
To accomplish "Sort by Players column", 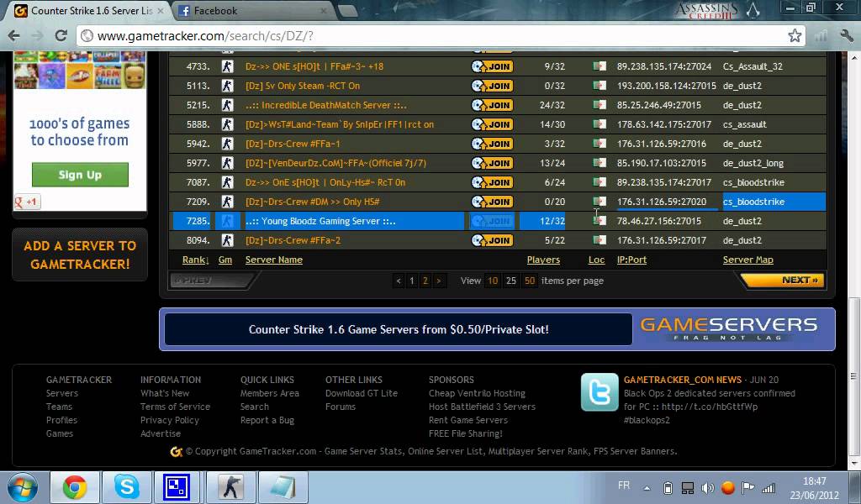I will click(544, 260).
